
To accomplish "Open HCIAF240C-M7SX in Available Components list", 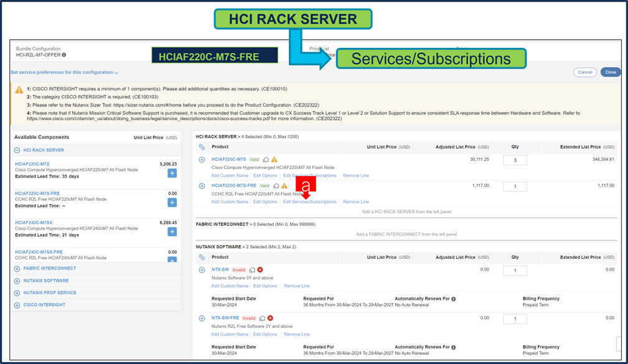I will 34,223.
